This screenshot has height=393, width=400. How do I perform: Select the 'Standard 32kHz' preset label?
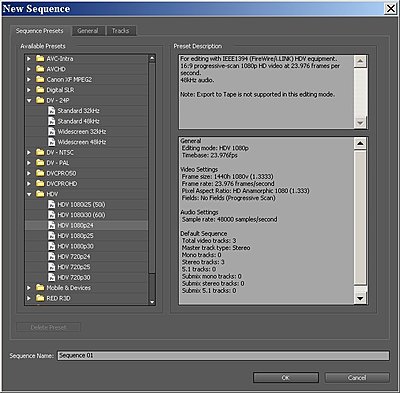[x=79, y=111]
